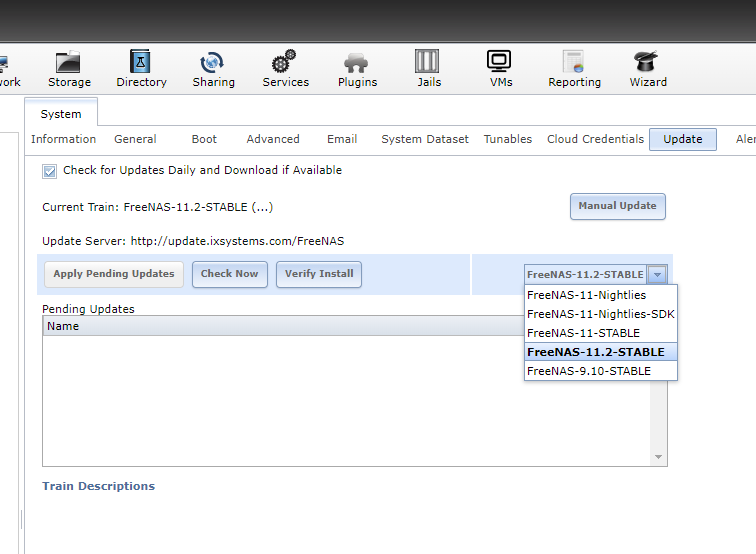Toggle Check for Updates Daily checkbox
This screenshot has height=554, width=756.
(49, 171)
